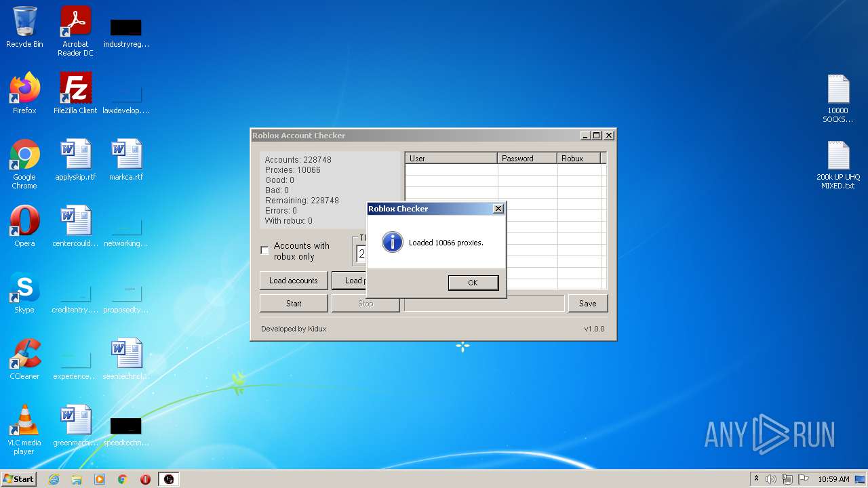Click the 'v1.0.0' version label

[x=594, y=329]
